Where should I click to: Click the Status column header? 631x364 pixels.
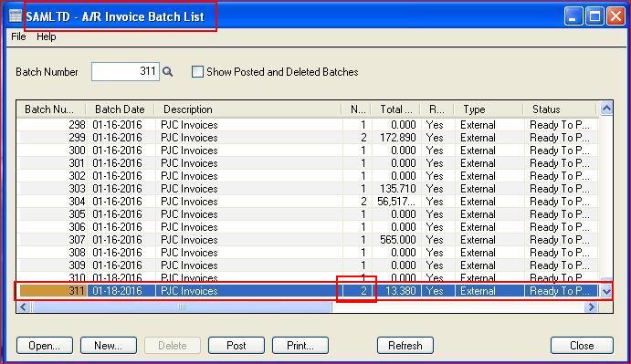point(560,109)
